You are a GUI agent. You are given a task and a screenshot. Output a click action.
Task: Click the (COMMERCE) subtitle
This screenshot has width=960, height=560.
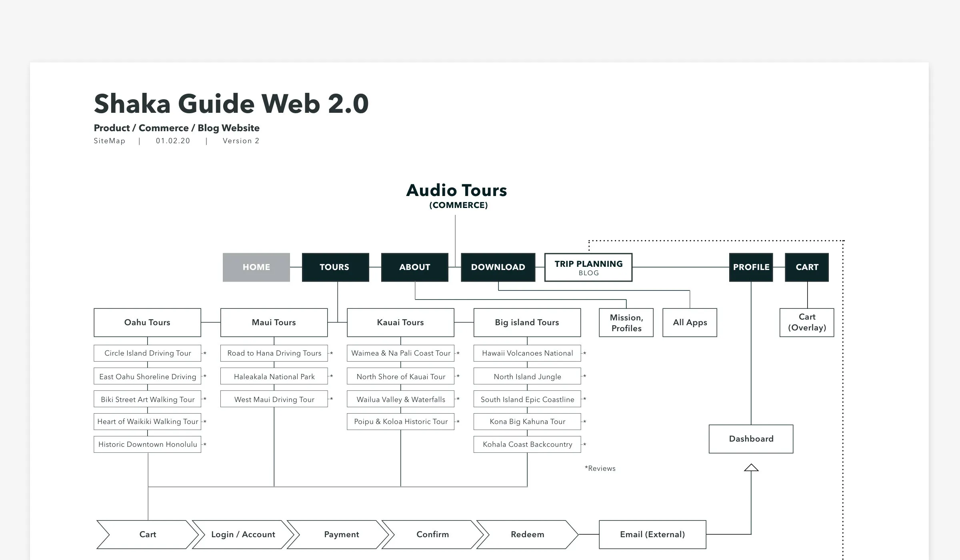pos(458,205)
